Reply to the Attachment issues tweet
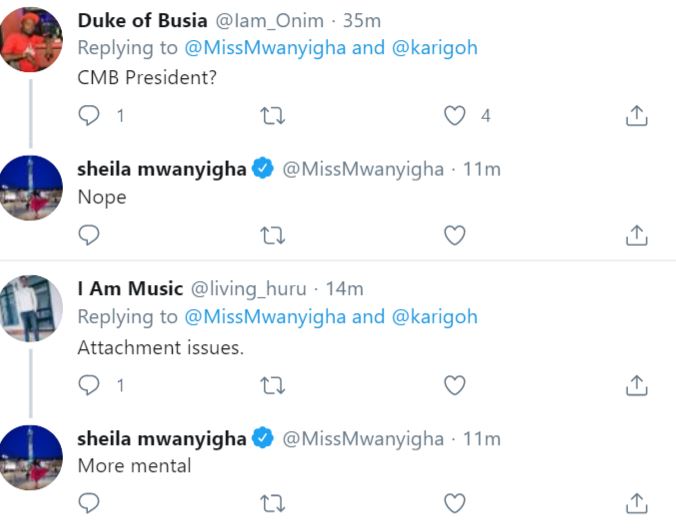The height and width of the screenshot is (529, 676). coord(89,385)
